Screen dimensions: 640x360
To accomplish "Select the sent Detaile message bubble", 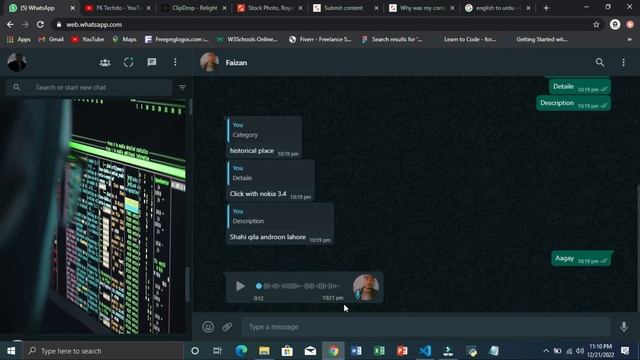I will (580, 87).
